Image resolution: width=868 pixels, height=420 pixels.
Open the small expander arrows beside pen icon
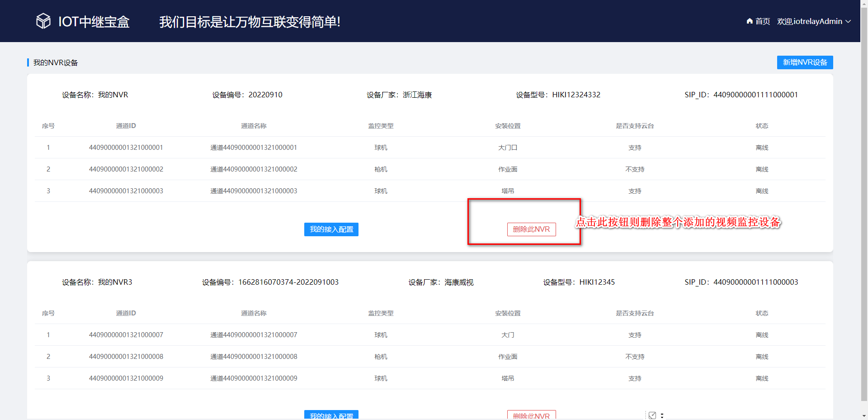(662, 415)
